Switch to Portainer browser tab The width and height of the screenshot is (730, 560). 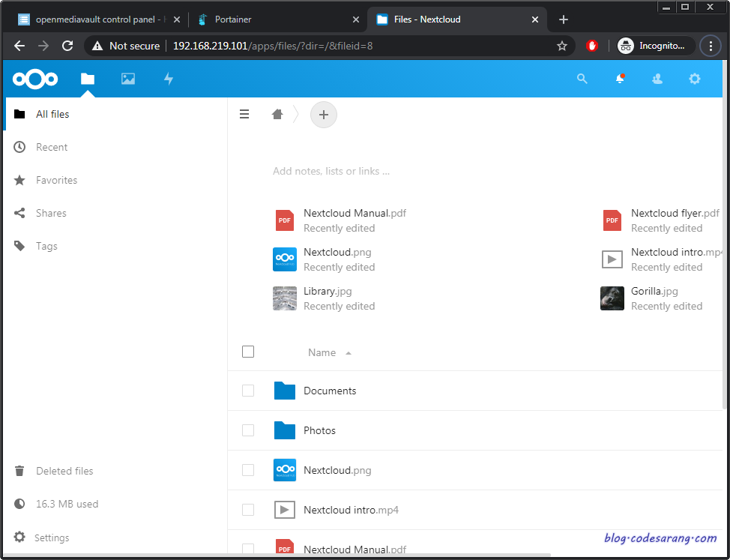click(x=277, y=19)
